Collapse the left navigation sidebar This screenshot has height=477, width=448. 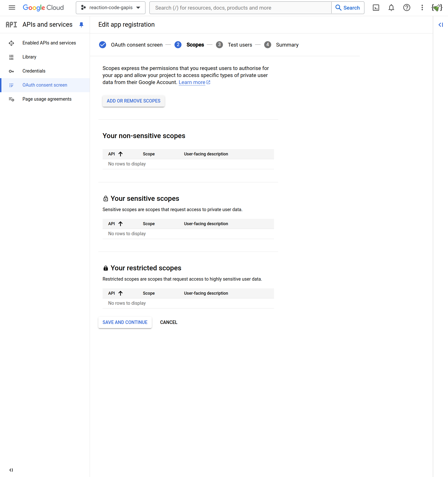tap(11, 470)
